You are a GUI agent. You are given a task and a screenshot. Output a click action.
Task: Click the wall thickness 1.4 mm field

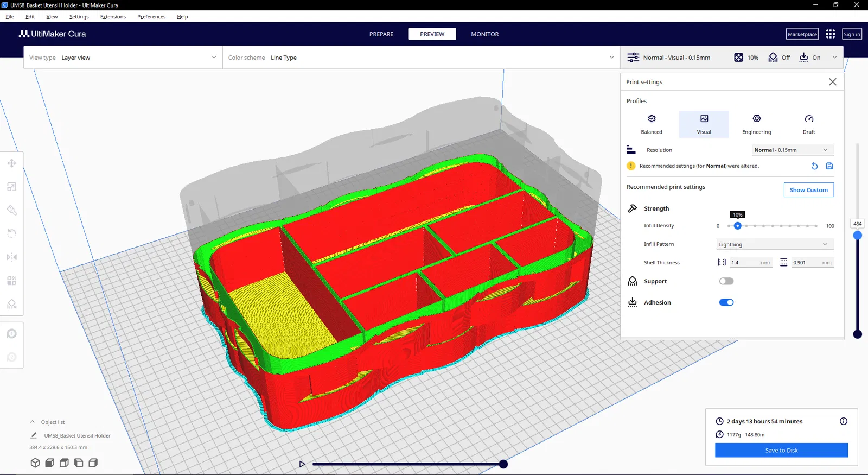click(x=750, y=263)
